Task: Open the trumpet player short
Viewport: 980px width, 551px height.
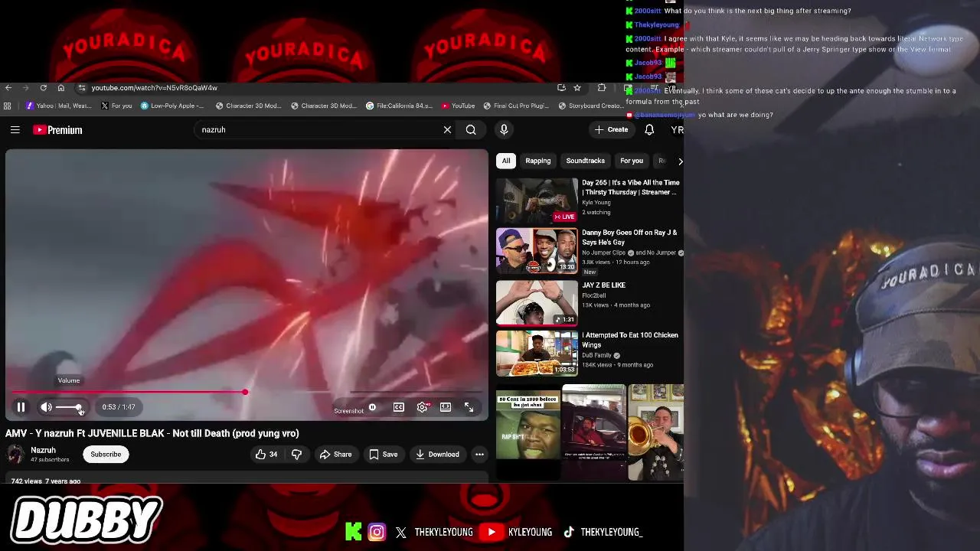Action: click(656, 432)
